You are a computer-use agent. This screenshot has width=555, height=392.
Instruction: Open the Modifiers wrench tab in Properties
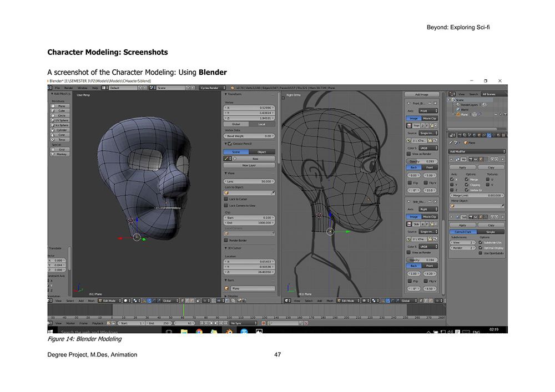pos(489,135)
